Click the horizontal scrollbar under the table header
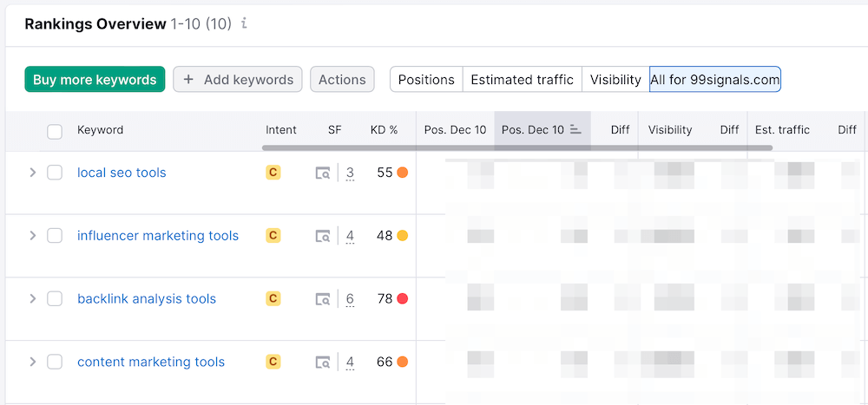The height and width of the screenshot is (405, 868). point(516,148)
